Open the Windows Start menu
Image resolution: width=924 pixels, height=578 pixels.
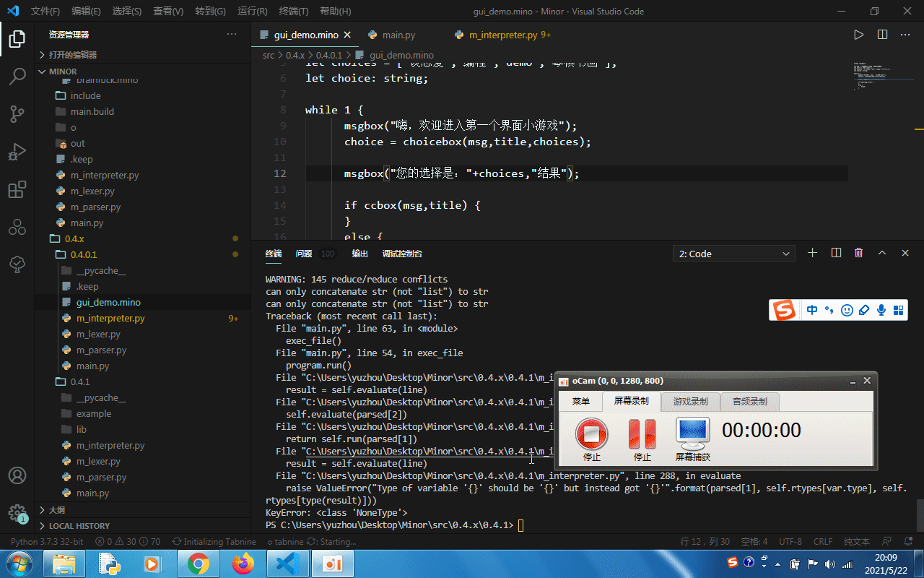18,564
